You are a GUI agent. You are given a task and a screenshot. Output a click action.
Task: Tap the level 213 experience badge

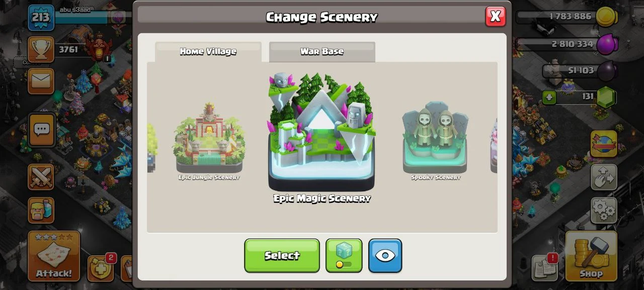[41, 18]
